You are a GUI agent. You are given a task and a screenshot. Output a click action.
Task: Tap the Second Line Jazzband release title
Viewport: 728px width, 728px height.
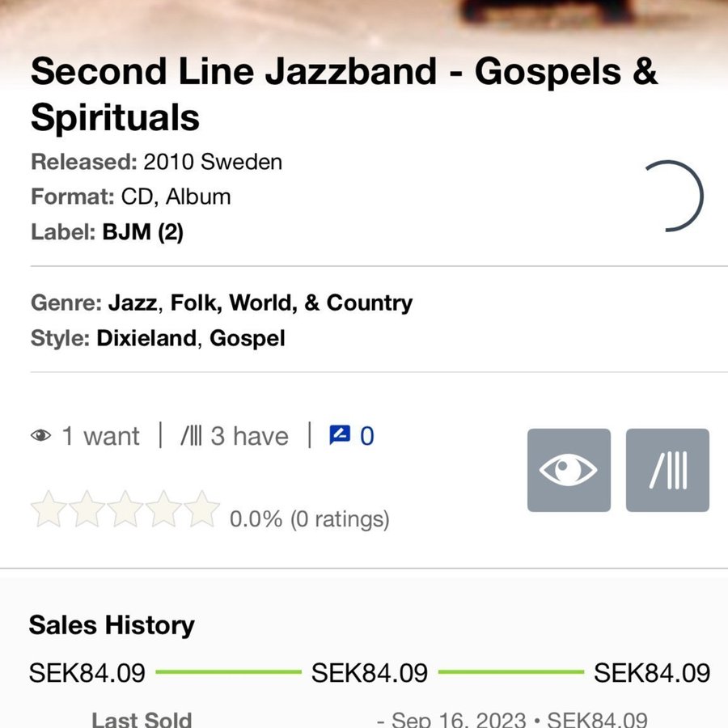coord(344,95)
